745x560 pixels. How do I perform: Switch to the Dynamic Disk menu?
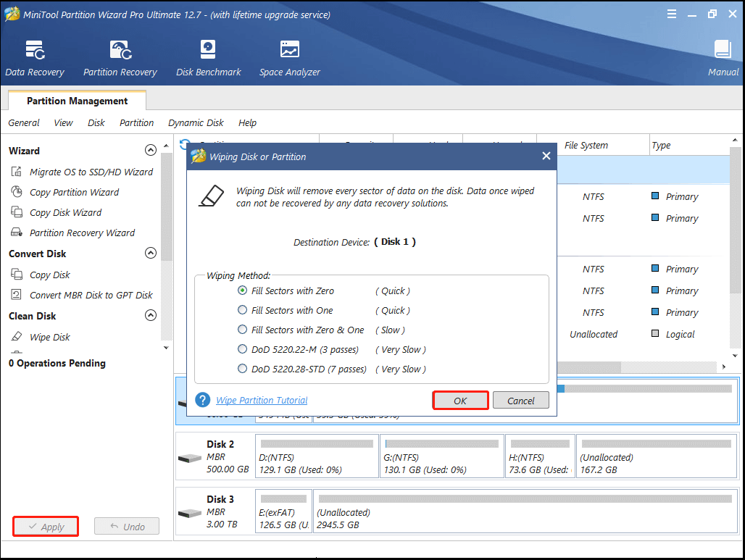pos(195,122)
